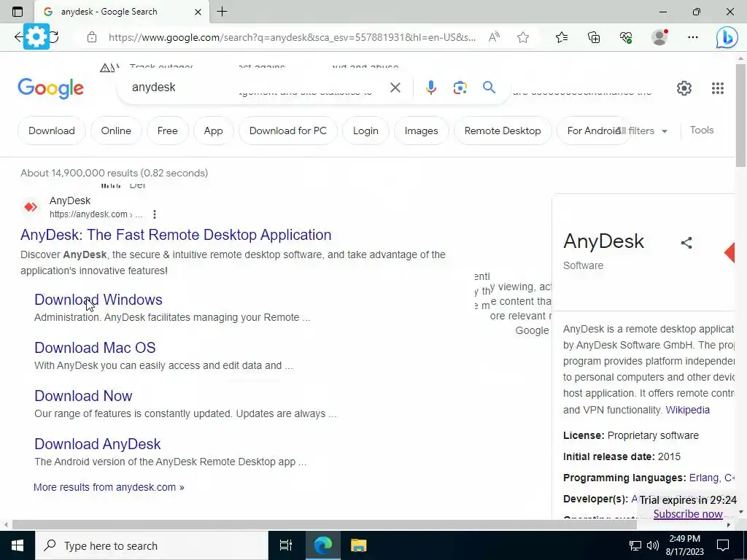Viewport: 747px width, 560px height.
Task: Click the blue gear overlay icon
Action: click(36, 36)
